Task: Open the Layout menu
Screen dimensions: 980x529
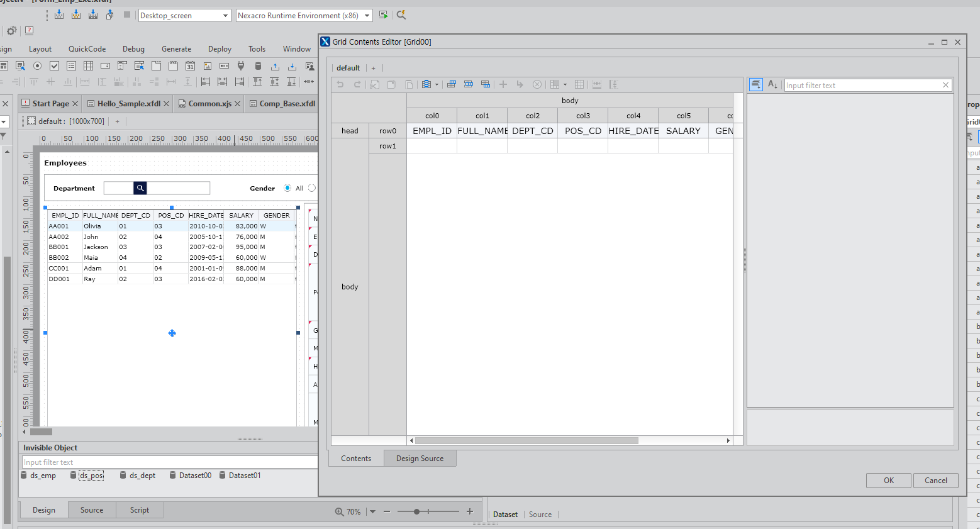Action: tap(40, 48)
